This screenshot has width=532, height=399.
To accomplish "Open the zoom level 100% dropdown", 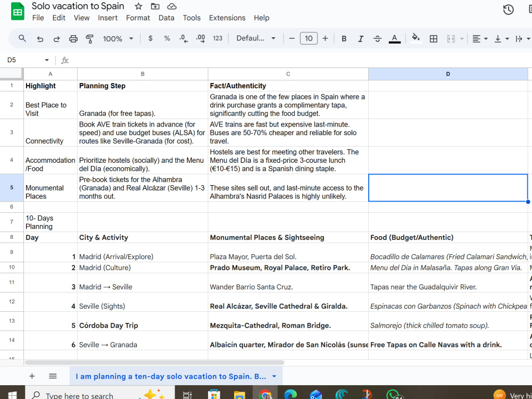I will click(x=118, y=39).
